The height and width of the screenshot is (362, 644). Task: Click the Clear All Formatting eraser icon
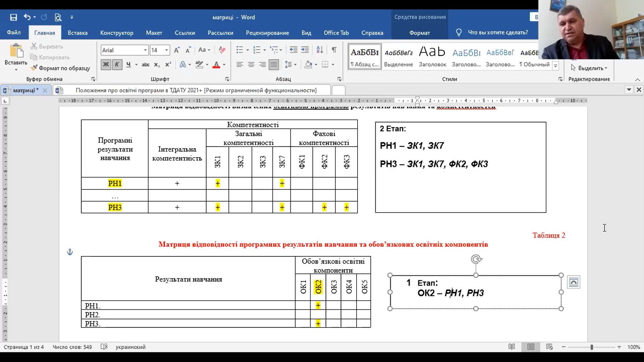pyautogui.click(x=222, y=50)
